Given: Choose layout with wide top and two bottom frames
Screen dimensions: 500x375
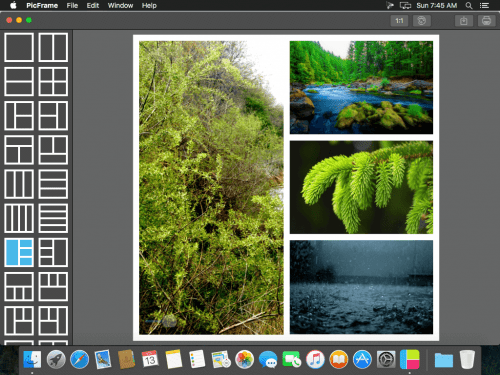Looking at the screenshot, I should [x=19, y=150].
